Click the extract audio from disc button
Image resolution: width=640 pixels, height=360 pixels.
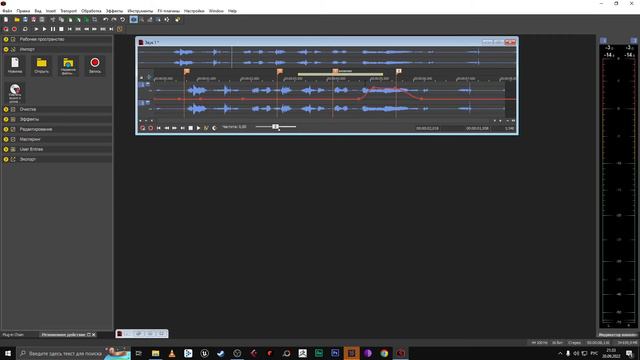tap(15, 93)
